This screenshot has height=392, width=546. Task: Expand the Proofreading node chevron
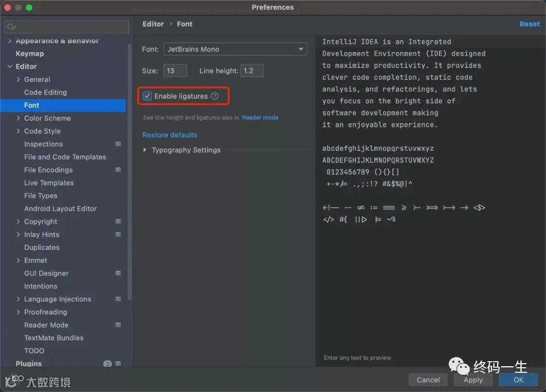(18, 312)
